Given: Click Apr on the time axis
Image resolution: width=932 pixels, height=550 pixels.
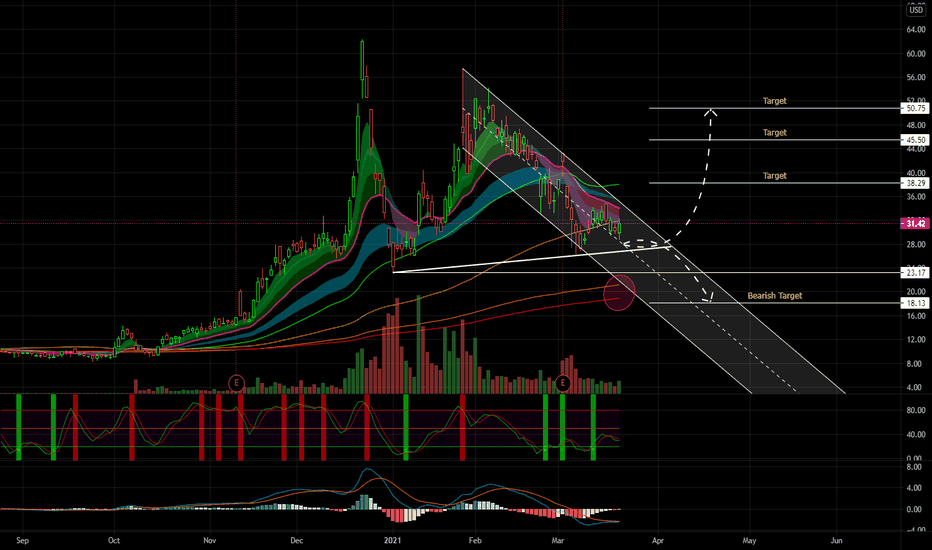Looking at the screenshot, I should [x=657, y=540].
